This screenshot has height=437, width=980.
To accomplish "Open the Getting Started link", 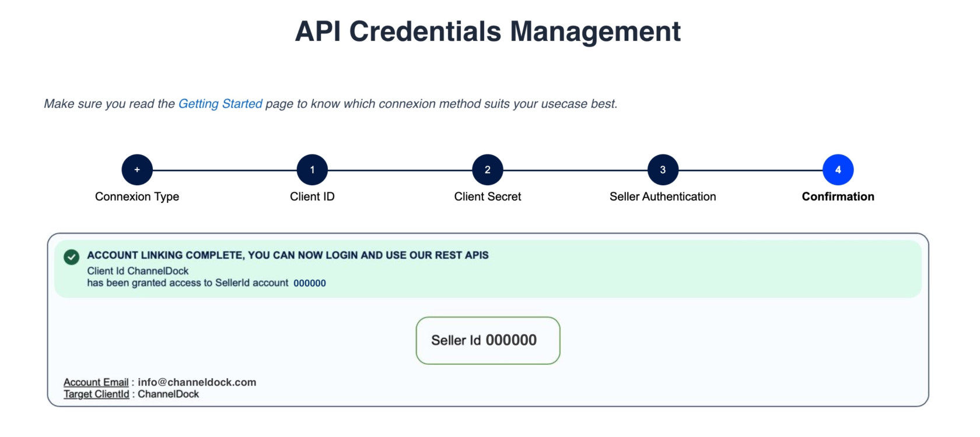I will [x=220, y=104].
